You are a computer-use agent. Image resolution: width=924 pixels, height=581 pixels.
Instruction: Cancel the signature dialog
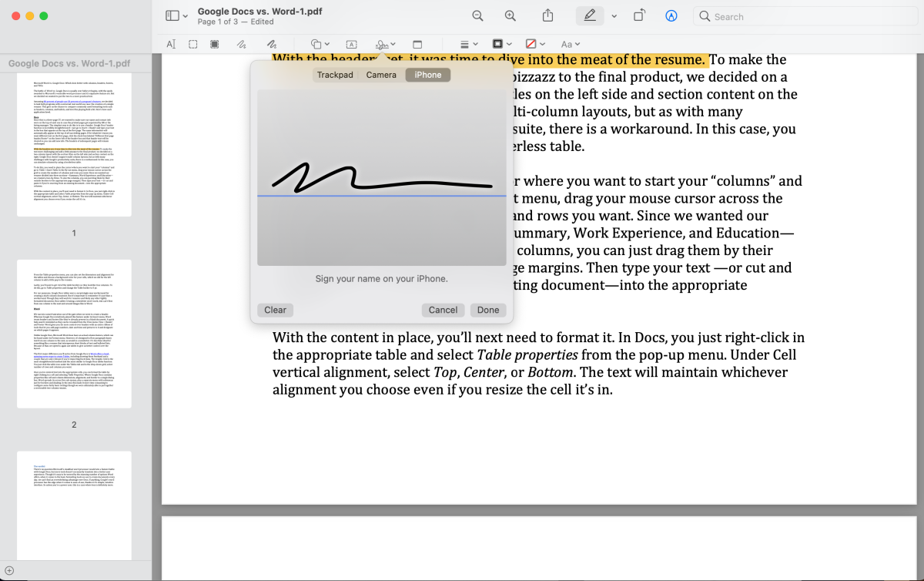[443, 310]
